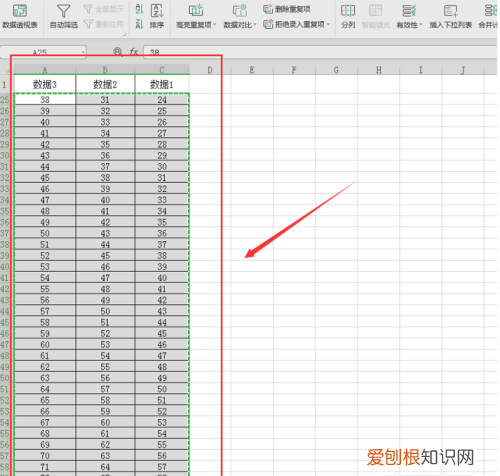Select column F header
Image resolution: width=500 pixels, height=476 pixels.
pos(294,70)
